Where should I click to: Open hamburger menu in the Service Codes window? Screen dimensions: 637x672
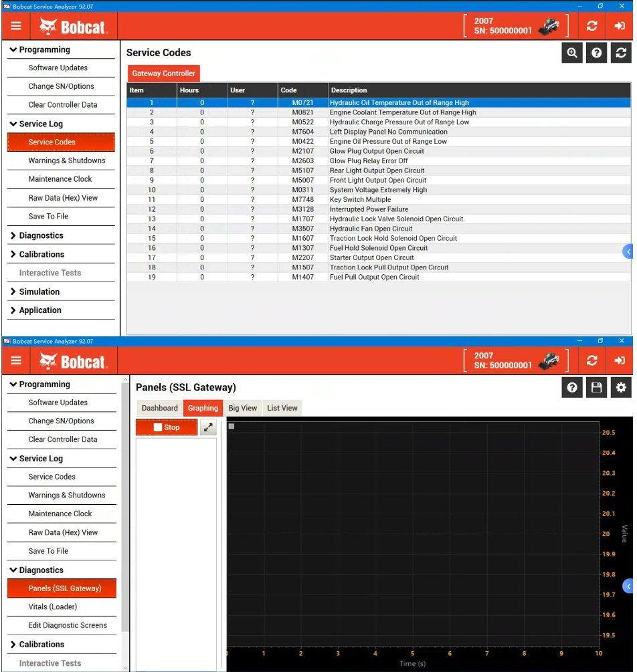(16, 26)
